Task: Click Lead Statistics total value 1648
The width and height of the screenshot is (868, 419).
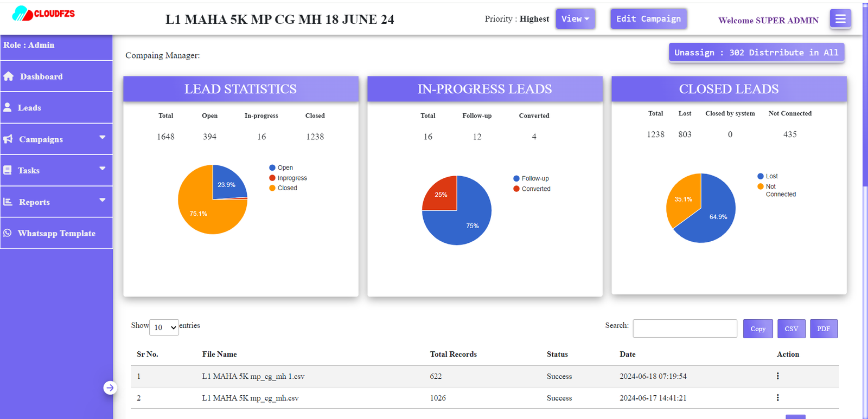Action: [165, 137]
